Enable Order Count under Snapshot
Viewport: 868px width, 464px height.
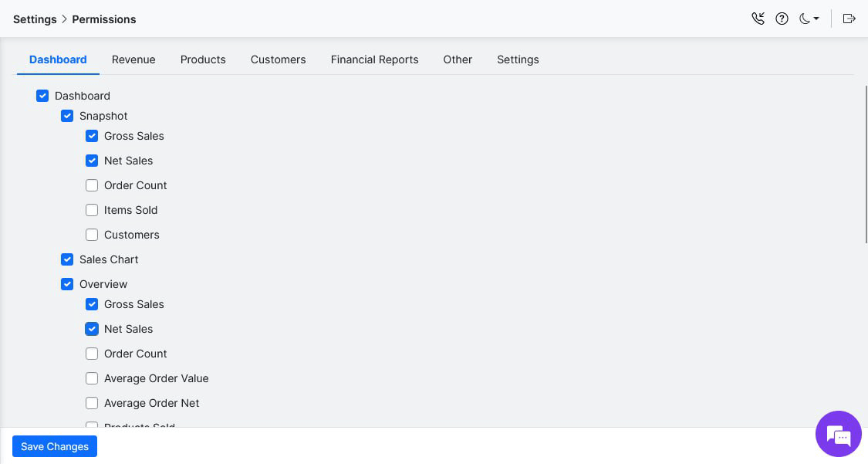[92, 185]
